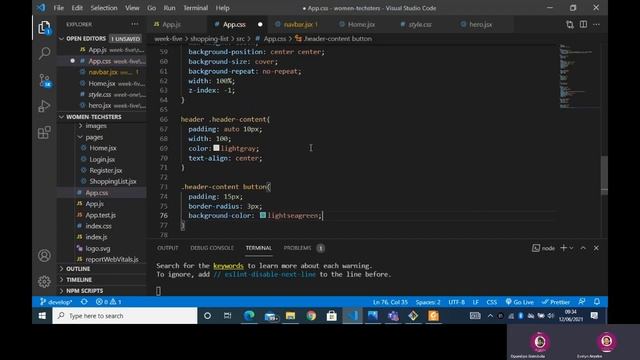The image size is (640, 360).
Task: Open ShoppingList.jsx in the file tree
Action: click(113, 181)
